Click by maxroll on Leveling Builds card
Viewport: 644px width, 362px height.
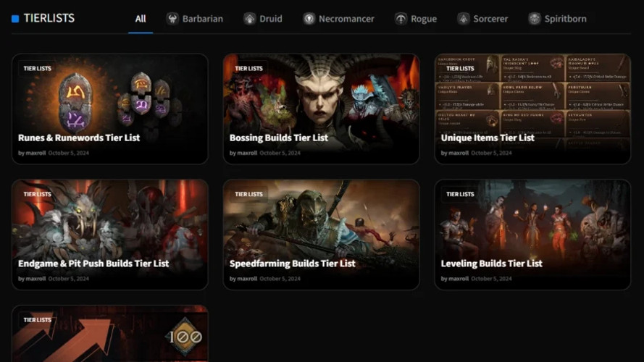pos(455,278)
